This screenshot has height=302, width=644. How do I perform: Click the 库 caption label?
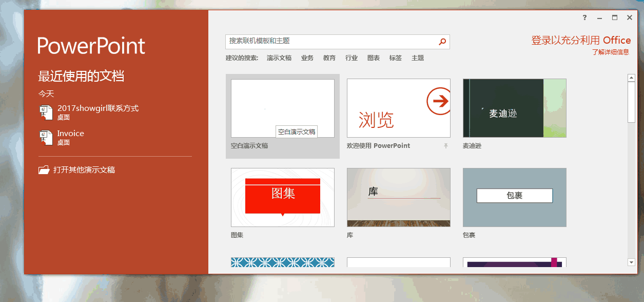pos(350,235)
